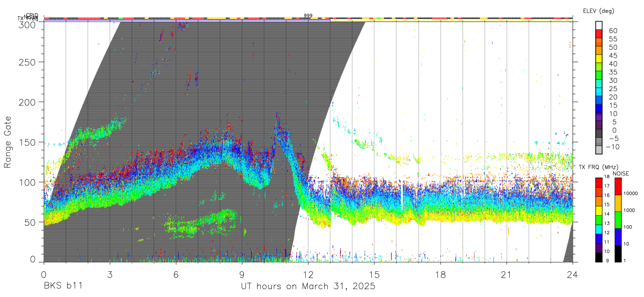The image size is (644, 297).
Task: Click the x-axis tick label '21'
Action: pyautogui.click(x=507, y=274)
